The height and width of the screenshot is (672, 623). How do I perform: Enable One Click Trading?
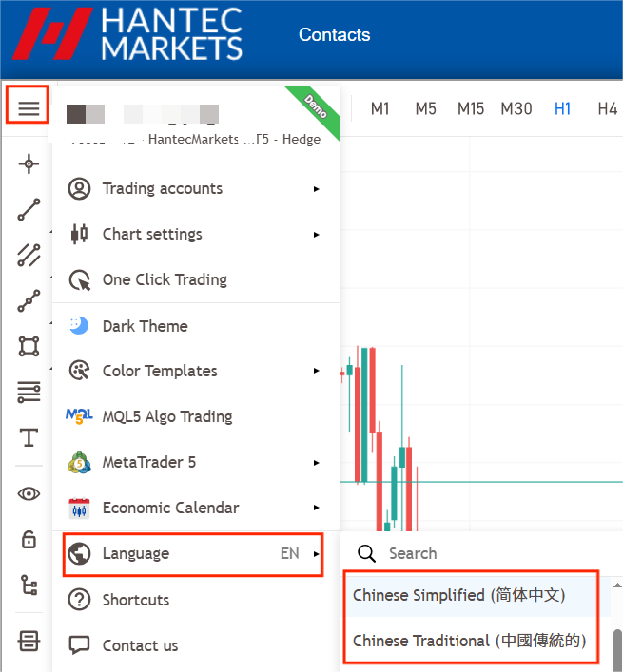pos(196,279)
